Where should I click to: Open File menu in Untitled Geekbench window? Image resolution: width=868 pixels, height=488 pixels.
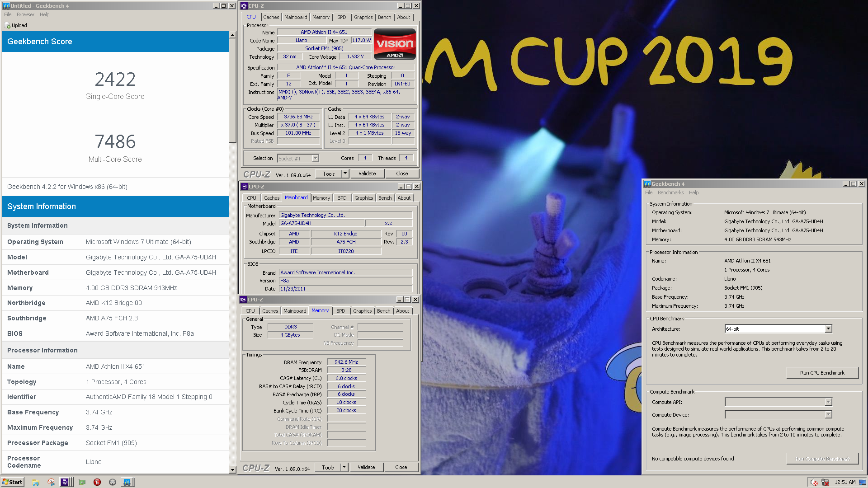8,14
